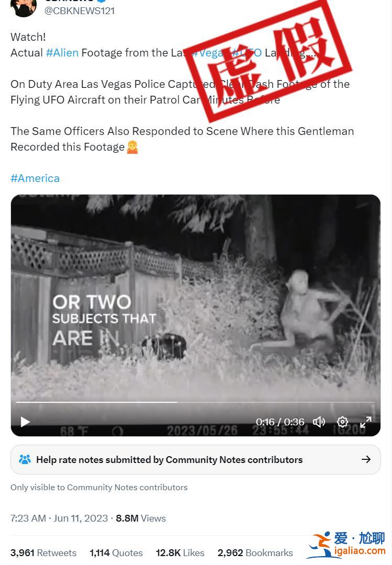
Task: Click the profile avatar picture
Action: point(23,6)
